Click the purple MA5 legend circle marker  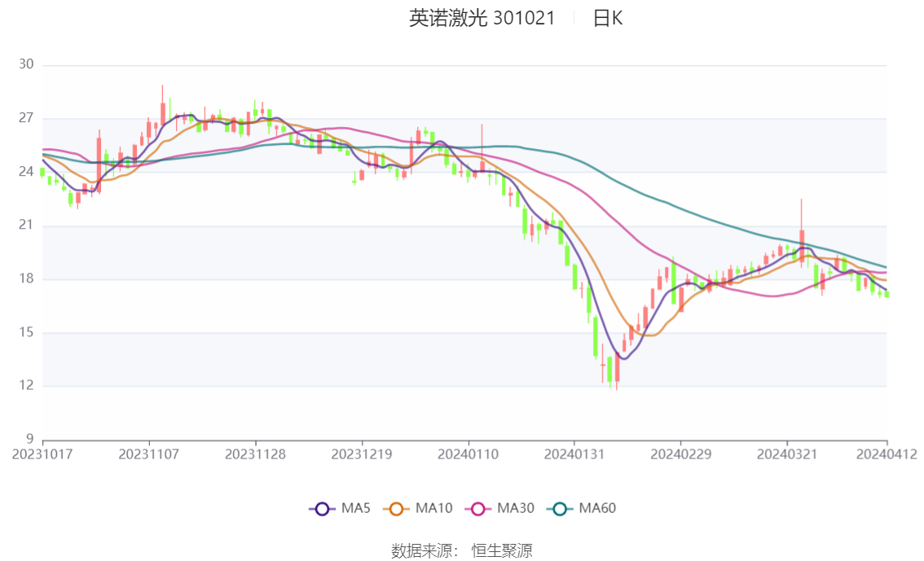click(322, 509)
